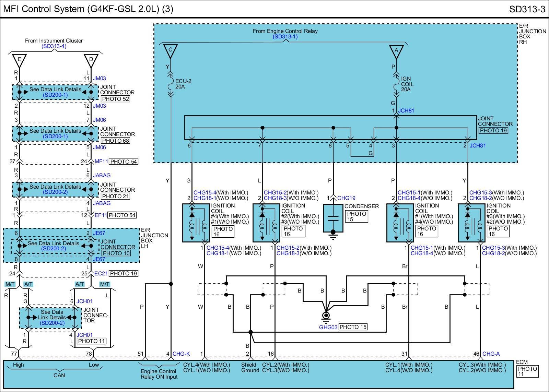The width and height of the screenshot is (549, 392).
Task: Select the condenser capacitor symbol
Action: [x=333, y=218]
